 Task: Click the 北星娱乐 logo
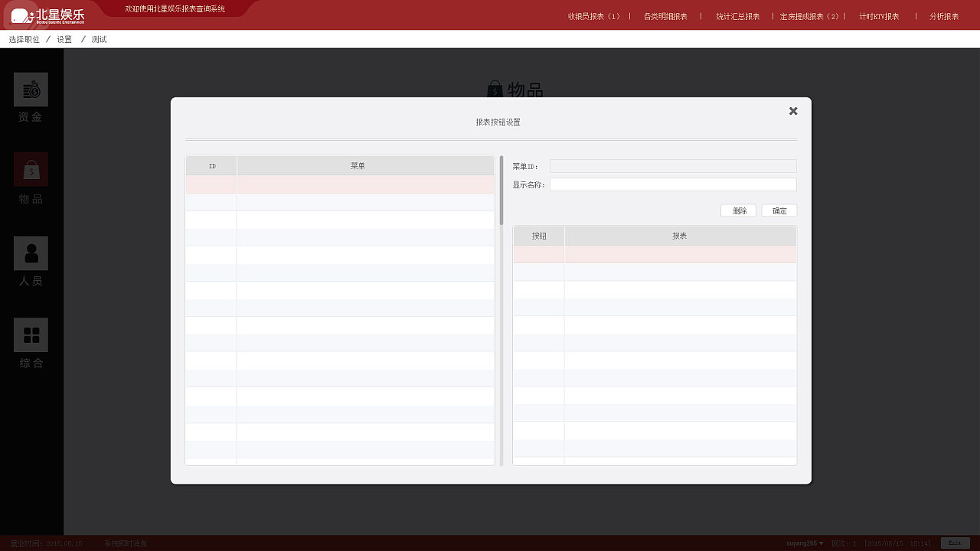pos(47,15)
